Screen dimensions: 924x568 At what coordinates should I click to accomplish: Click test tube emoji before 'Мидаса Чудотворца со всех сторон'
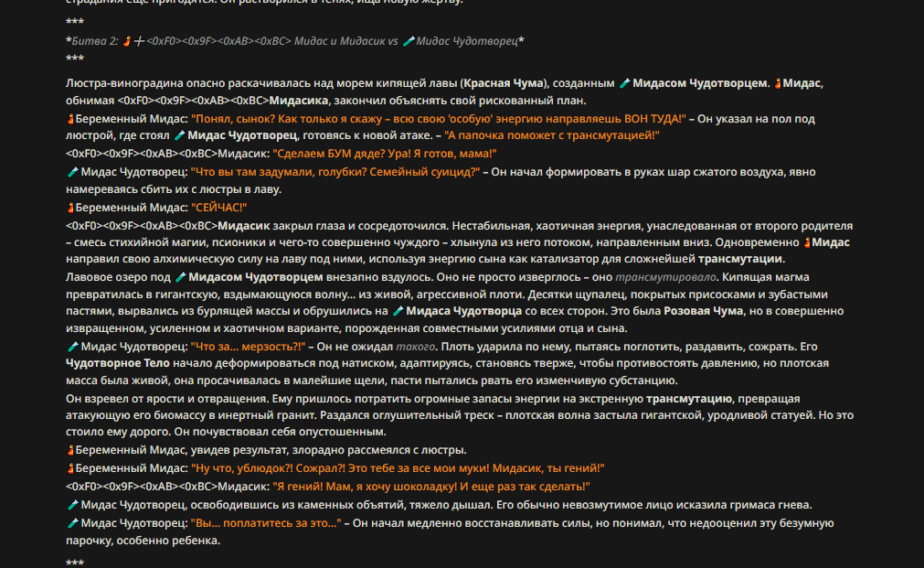[398, 311]
